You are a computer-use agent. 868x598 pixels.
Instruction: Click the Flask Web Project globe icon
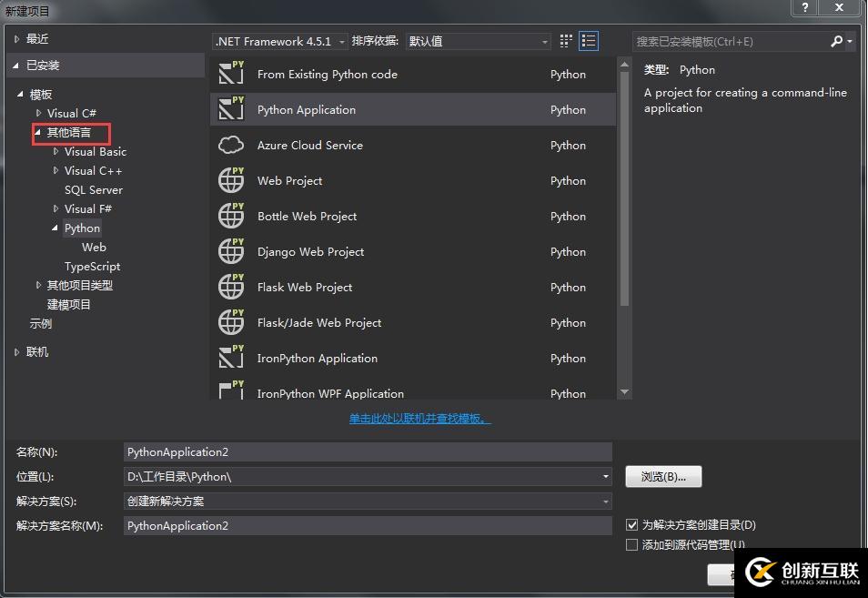point(231,287)
